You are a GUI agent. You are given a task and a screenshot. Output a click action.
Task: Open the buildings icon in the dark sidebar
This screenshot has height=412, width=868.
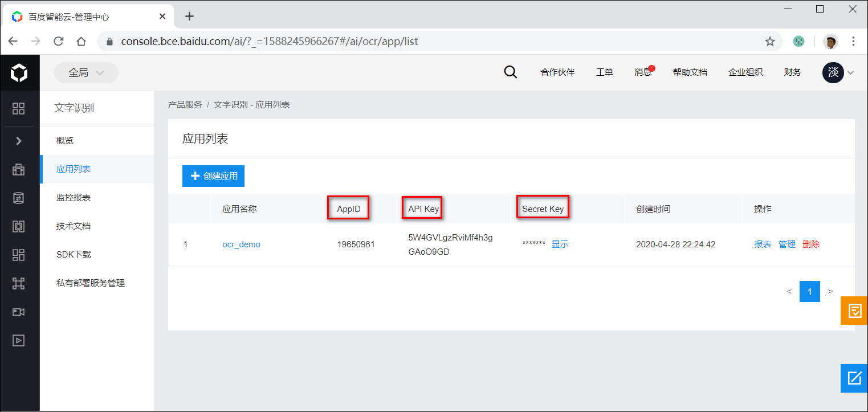click(x=19, y=169)
